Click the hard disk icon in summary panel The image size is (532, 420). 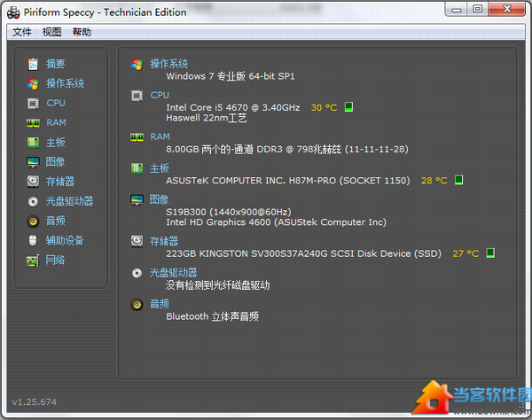(137, 241)
